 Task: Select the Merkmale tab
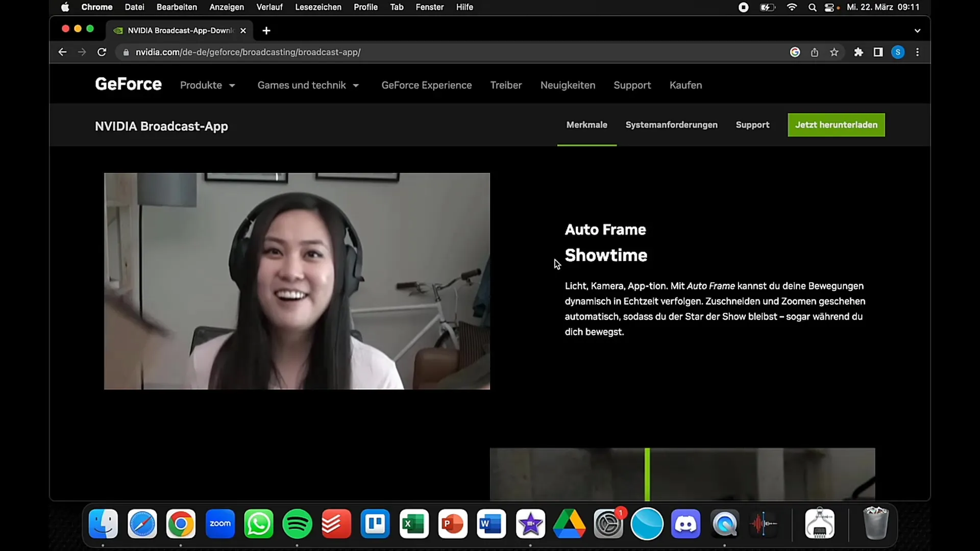(x=586, y=125)
